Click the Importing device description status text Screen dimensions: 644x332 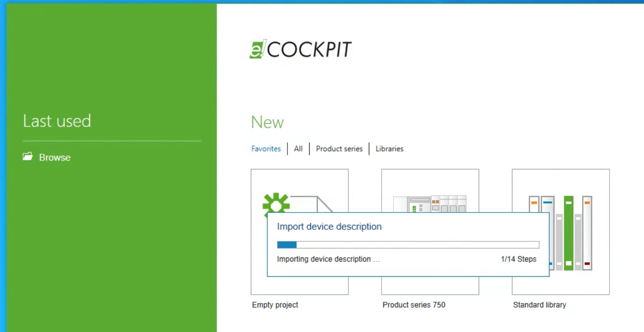[328, 259]
